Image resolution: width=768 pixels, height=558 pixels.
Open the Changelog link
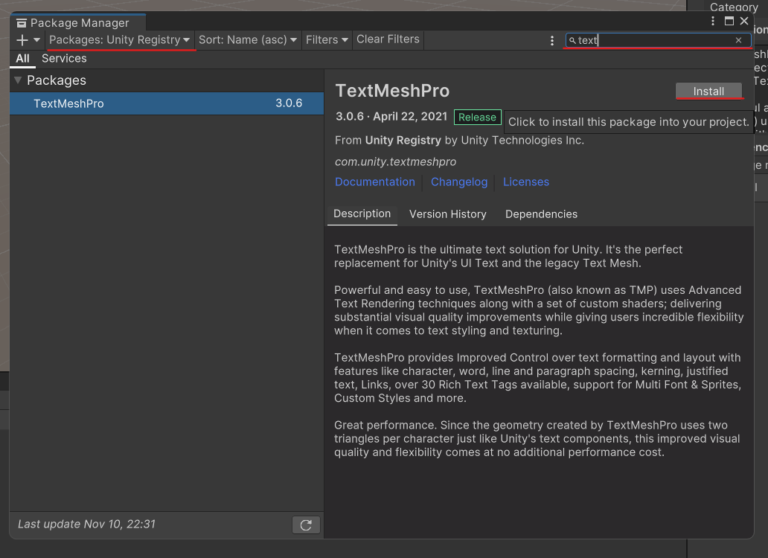point(459,182)
